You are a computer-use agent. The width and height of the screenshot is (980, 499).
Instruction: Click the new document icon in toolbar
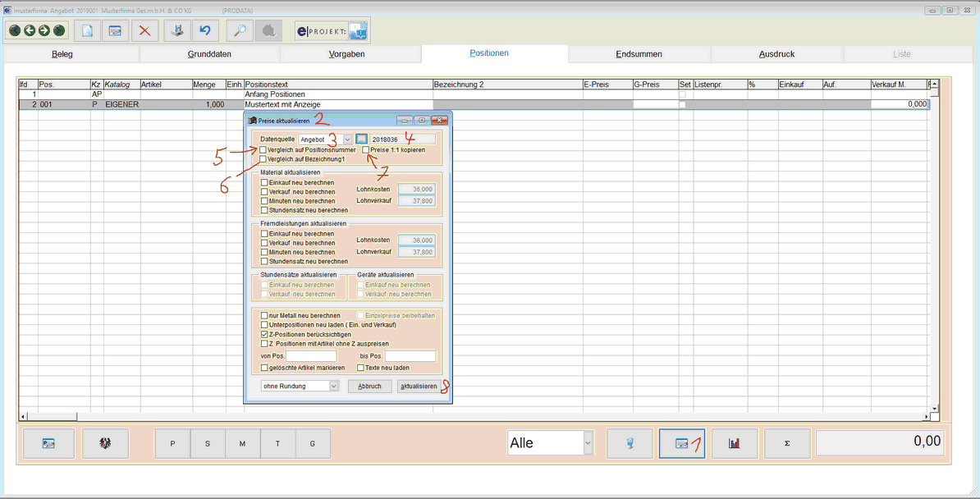point(87,31)
